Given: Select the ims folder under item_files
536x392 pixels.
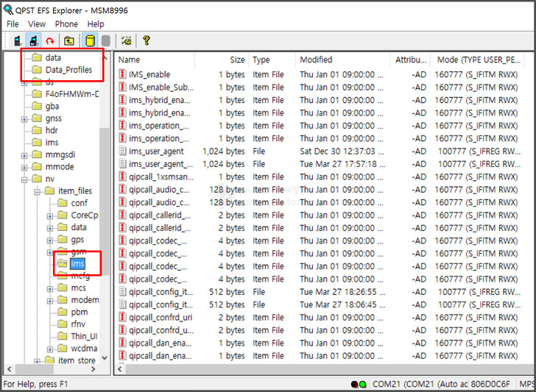Looking at the screenshot, I should (x=77, y=263).
